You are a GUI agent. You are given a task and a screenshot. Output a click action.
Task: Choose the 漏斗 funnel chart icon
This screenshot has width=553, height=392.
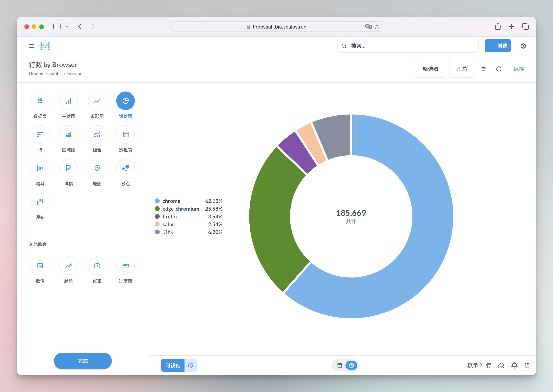40,168
